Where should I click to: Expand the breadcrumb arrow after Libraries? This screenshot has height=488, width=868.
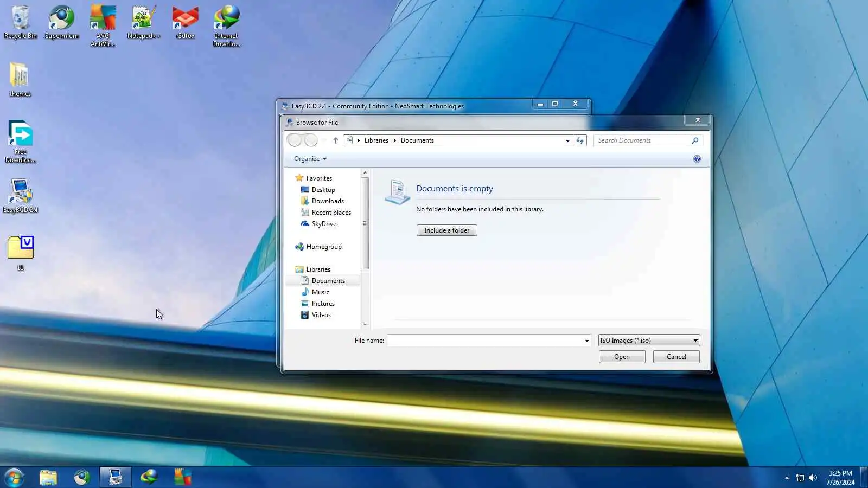pyautogui.click(x=394, y=140)
